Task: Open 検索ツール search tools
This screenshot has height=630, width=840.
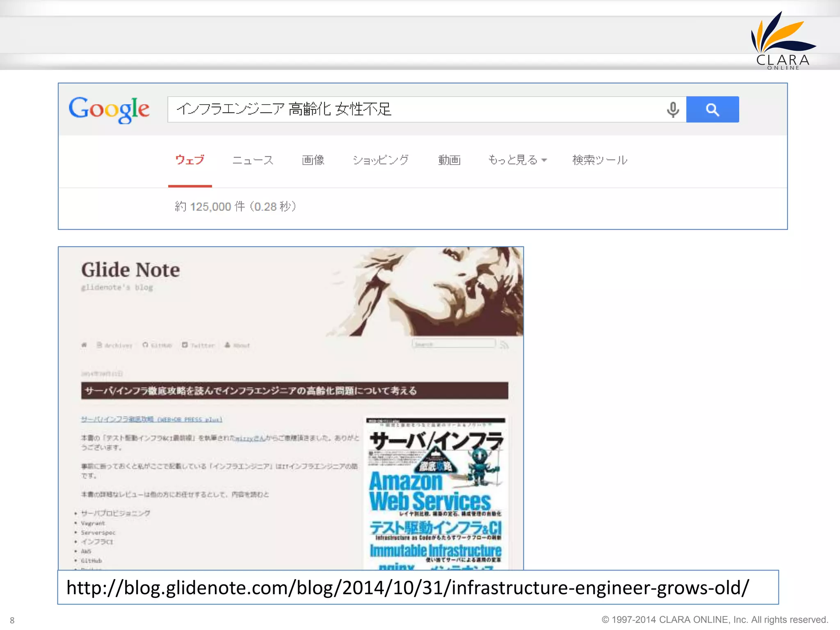Action: [600, 160]
